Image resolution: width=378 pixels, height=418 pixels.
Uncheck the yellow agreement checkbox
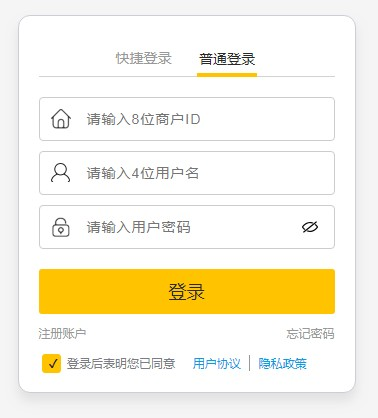52,363
